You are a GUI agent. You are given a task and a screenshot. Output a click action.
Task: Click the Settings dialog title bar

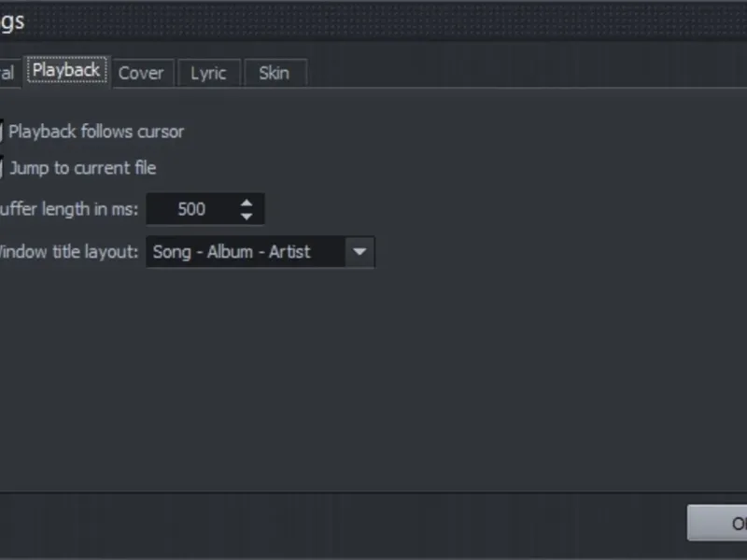pos(373,20)
